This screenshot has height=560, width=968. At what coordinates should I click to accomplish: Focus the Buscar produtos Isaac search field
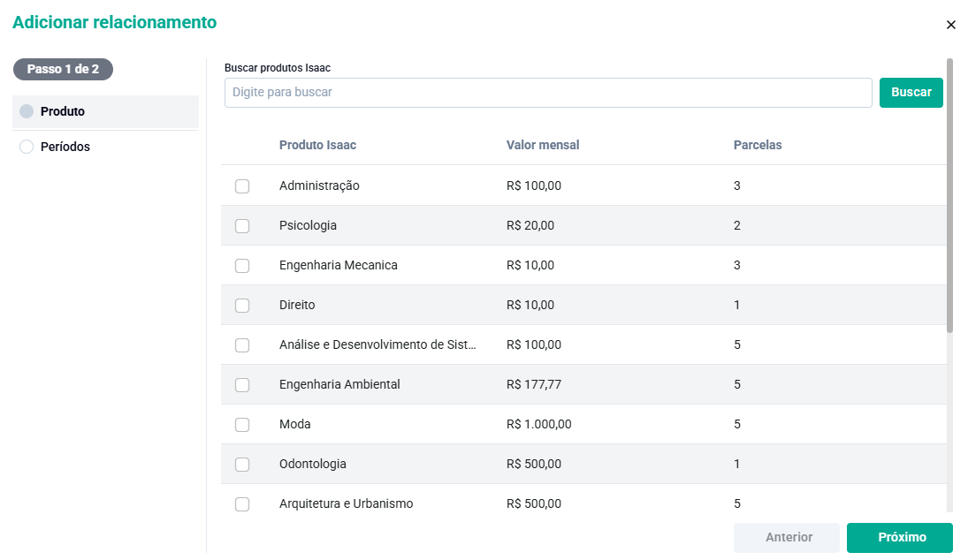[x=548, y=93]
